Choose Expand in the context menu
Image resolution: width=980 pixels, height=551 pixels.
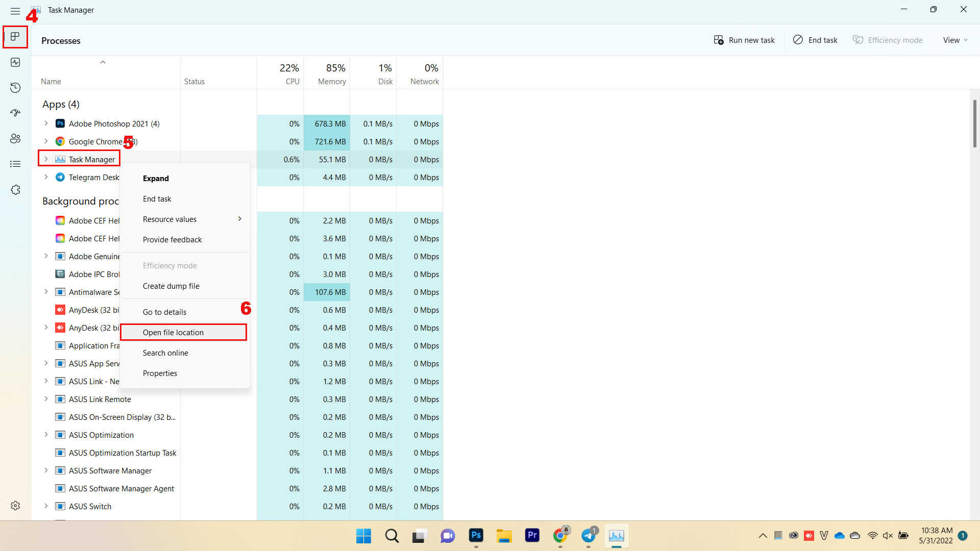[x=185, y=179]
